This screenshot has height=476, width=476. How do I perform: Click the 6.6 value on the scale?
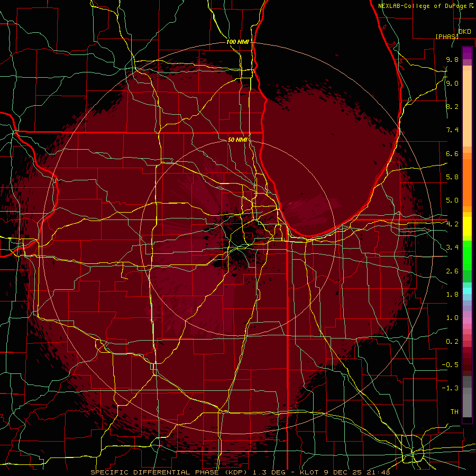(x=452, y=153)
